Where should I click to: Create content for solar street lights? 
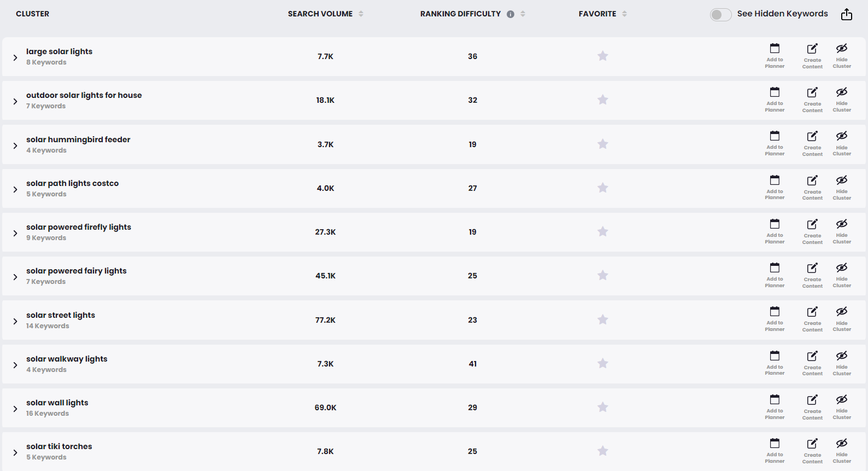point(812,319)
